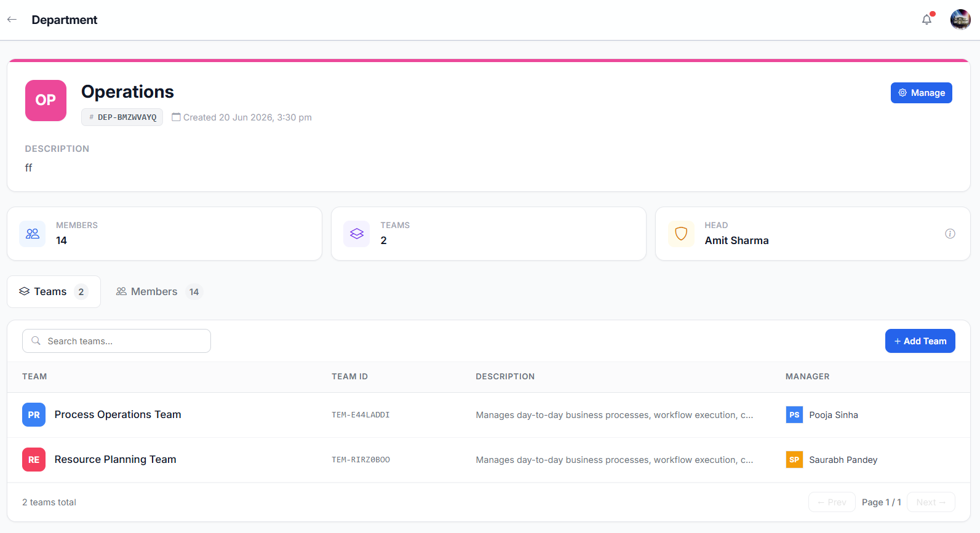
Task: Click department ID DEP-BMZWVAYQ tag
Action: click(122, 117)
